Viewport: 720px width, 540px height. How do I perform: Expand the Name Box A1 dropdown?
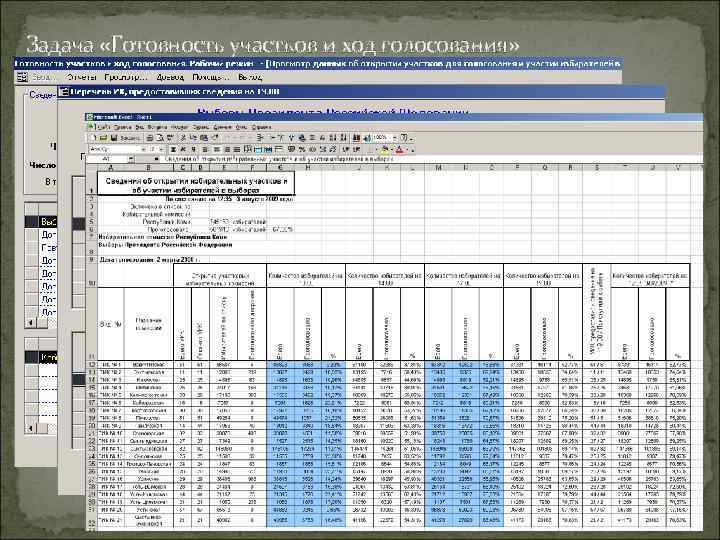point(131,159)
